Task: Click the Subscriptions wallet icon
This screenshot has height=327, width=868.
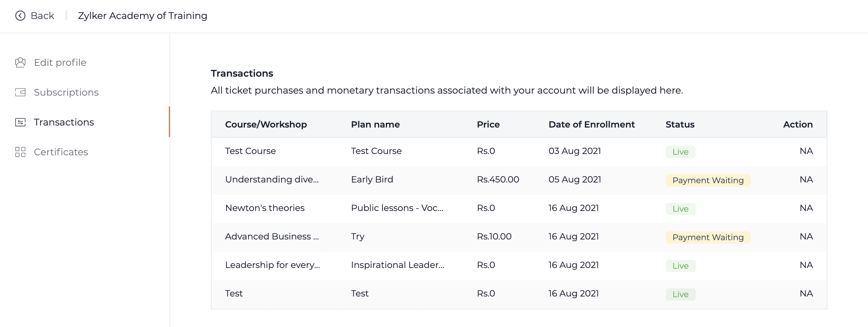Action: [x=20, y=92]
